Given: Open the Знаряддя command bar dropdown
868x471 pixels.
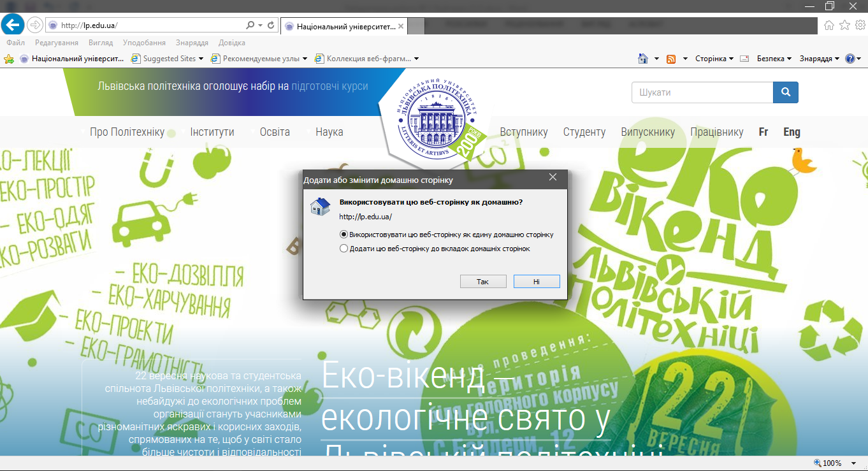Looking at the screenshot, I should pyautogui.click(x=819, y=59).
